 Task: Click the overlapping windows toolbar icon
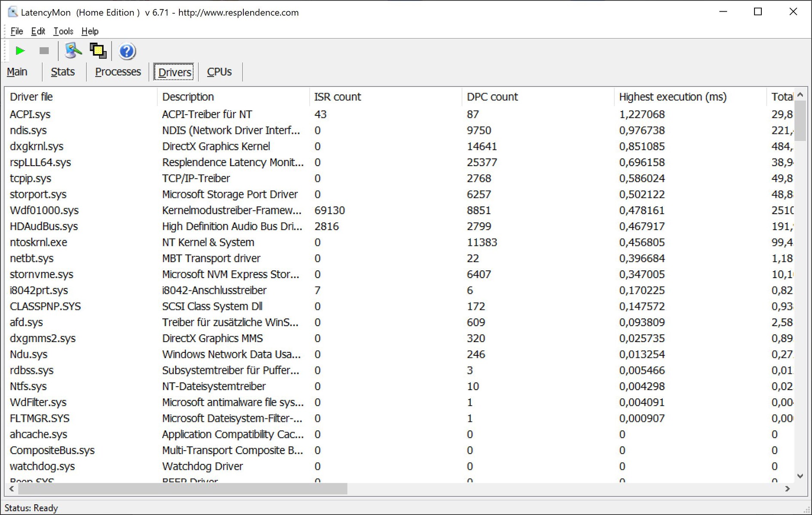click(98, 51)
